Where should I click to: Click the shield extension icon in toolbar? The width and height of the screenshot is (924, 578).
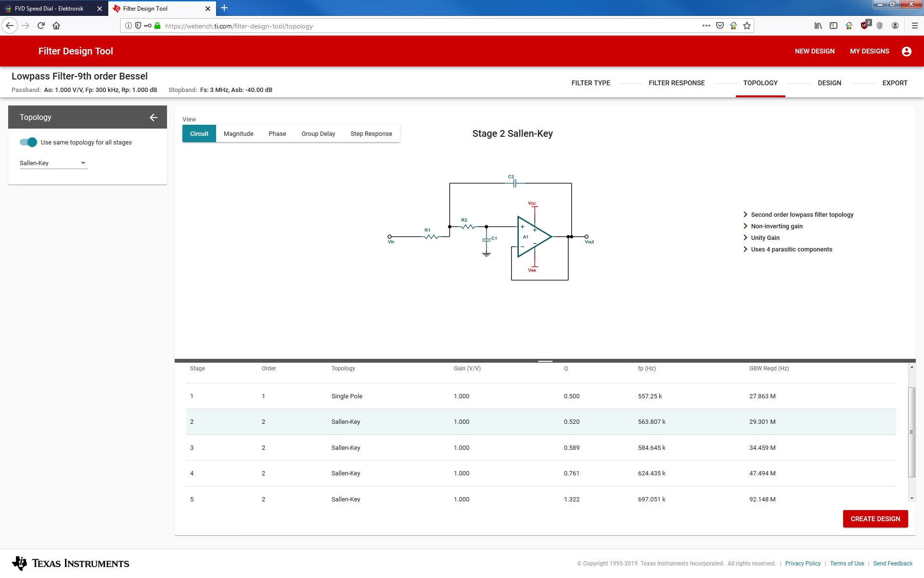point(880,26)
